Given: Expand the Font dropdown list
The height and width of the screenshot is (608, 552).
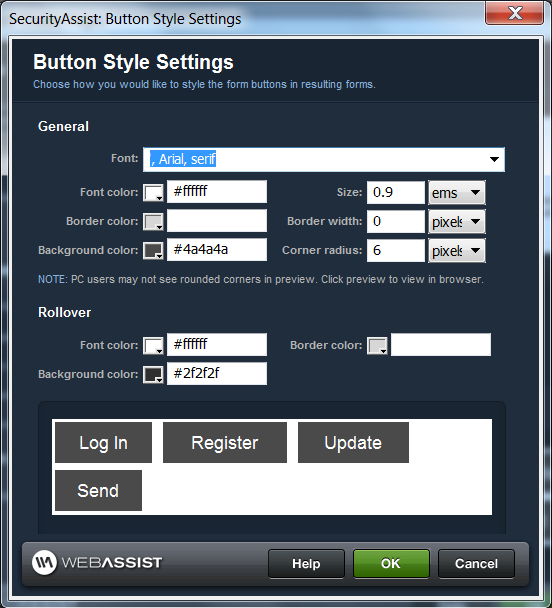Looking at the screenshot, I should [494, 159].
